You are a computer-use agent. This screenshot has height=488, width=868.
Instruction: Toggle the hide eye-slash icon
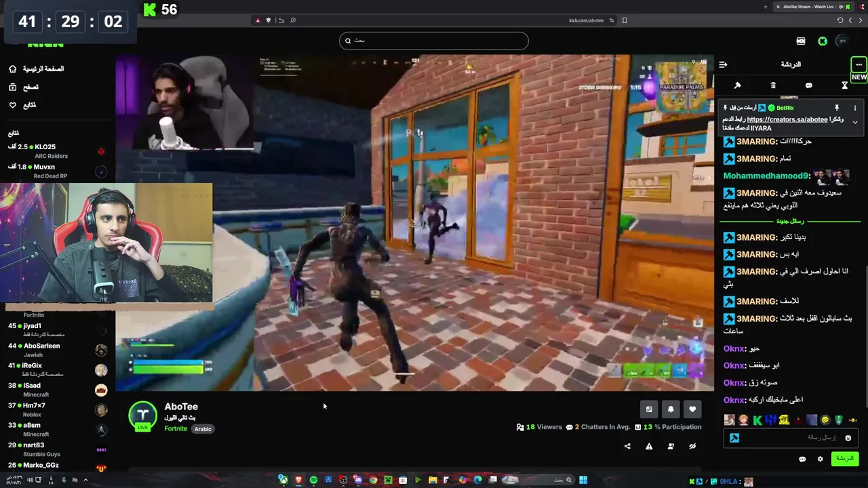692,446
